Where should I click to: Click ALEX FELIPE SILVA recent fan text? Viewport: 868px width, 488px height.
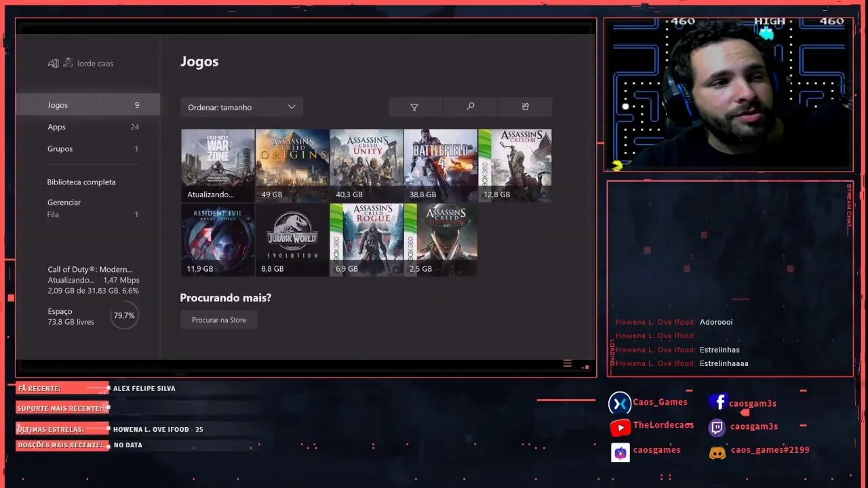click(x=144, y=388)
